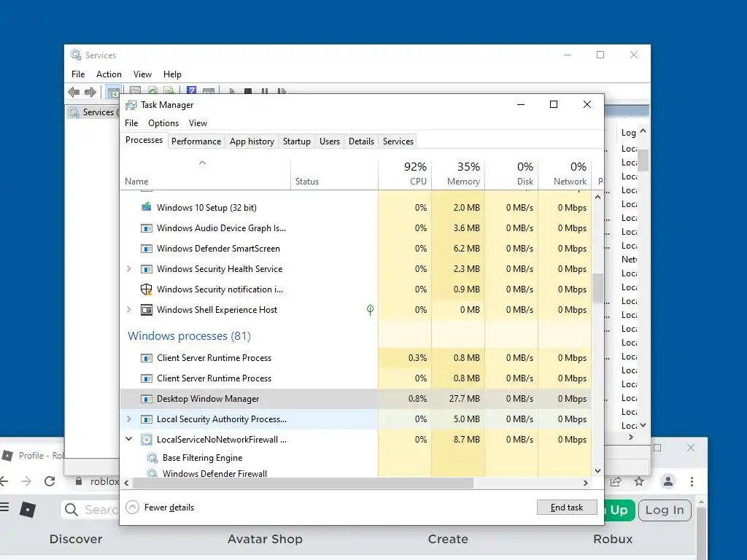Open the Roblox Create link

(448, 539)
